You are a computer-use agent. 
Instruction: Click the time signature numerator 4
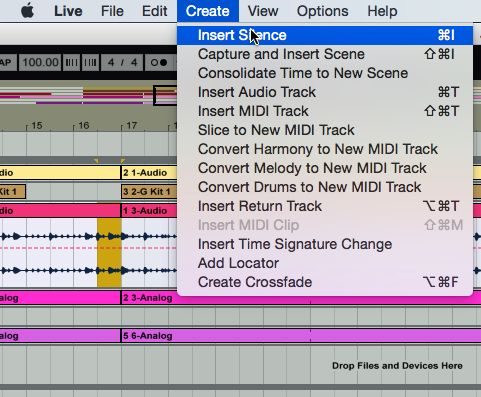[111, 62]
